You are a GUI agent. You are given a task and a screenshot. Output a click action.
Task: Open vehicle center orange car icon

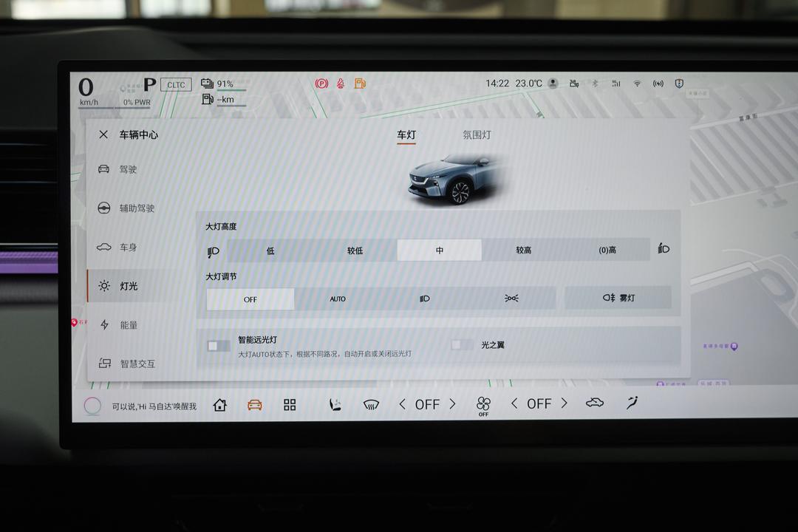pyautogui.click(x=254, y=405)
